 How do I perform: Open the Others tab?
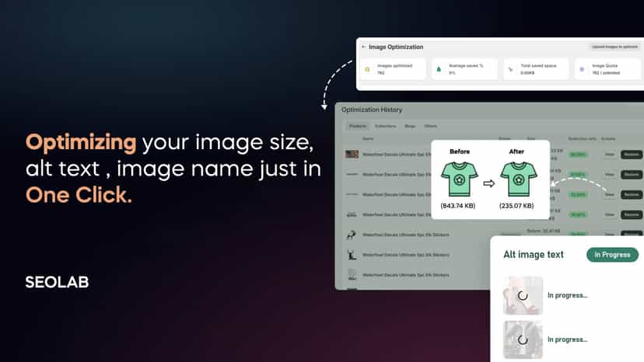(430, 126)
